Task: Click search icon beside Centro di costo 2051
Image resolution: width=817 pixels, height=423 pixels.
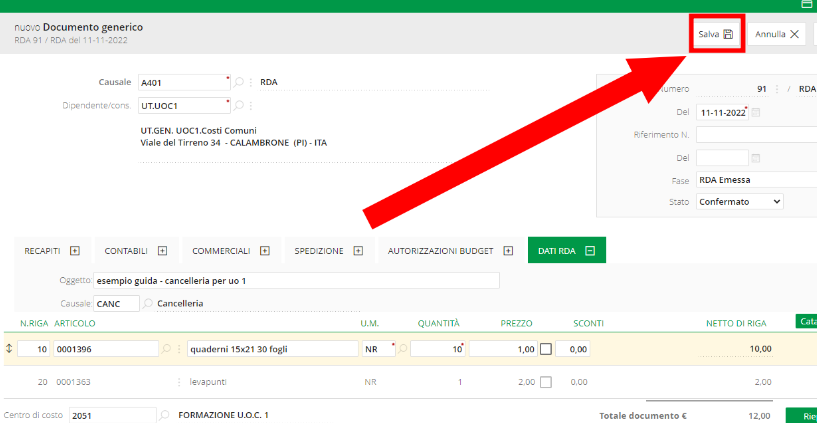Action: [163, 414]
